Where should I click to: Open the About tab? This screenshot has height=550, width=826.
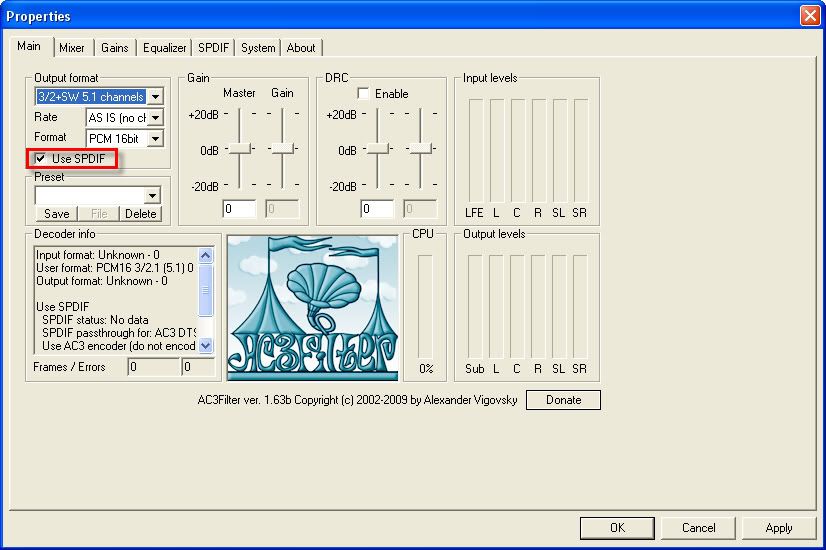coord(301,48)
